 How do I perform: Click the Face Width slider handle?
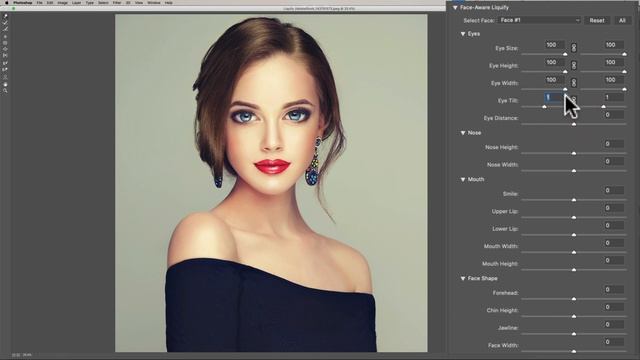574,351
